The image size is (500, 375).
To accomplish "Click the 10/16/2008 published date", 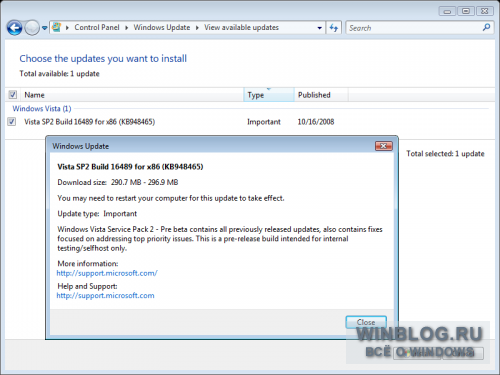I will click(x=316, y=122).
